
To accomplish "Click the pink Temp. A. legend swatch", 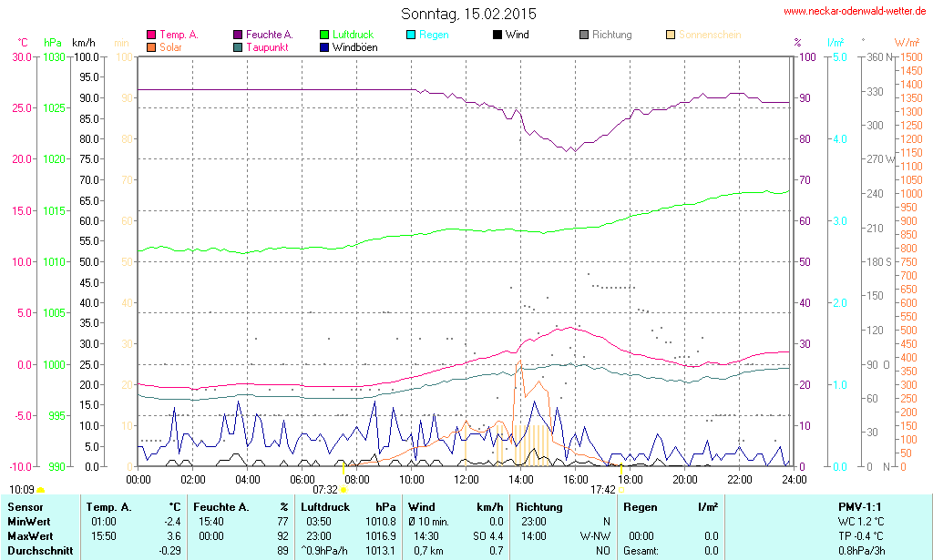I will click(151, 35).
